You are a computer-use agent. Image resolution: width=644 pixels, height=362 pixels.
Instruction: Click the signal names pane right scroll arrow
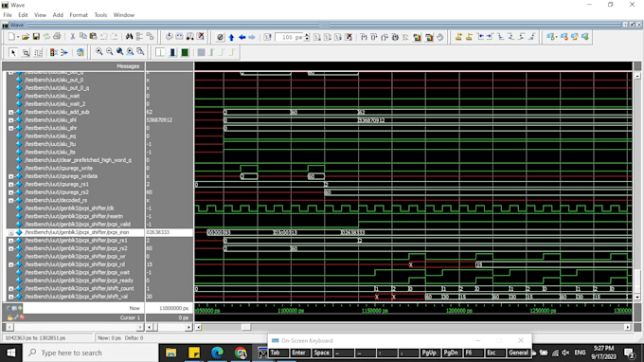point(140,328)
